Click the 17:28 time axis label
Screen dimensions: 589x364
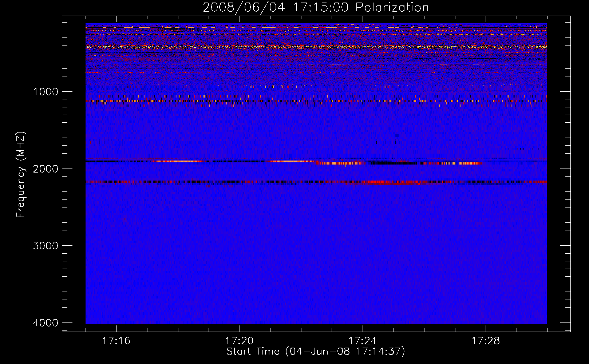coord(486,341)
